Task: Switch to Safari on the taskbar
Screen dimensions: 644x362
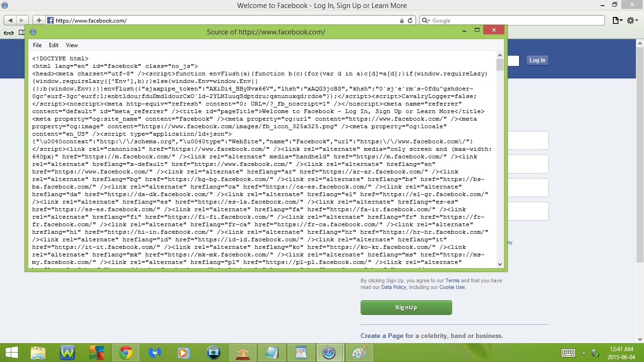Action: 330,353
